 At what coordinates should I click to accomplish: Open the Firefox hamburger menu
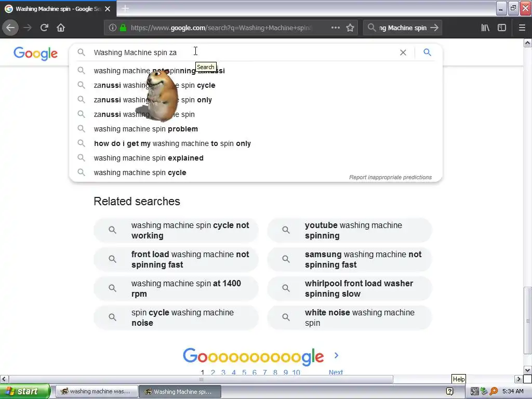522,28
